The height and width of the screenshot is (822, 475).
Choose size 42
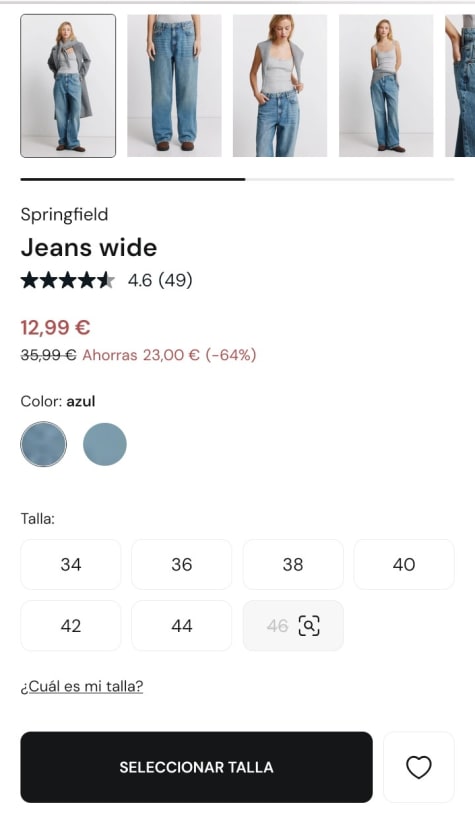coord(71,625)
